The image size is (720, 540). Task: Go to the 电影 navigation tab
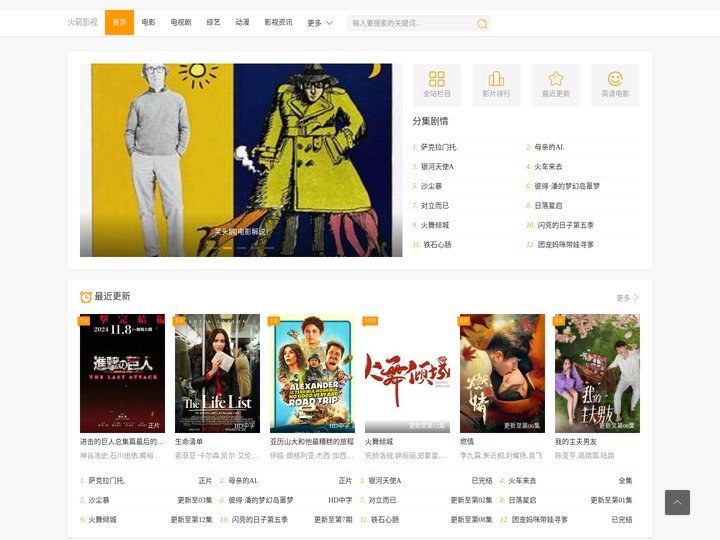click(x=148, y=22)
